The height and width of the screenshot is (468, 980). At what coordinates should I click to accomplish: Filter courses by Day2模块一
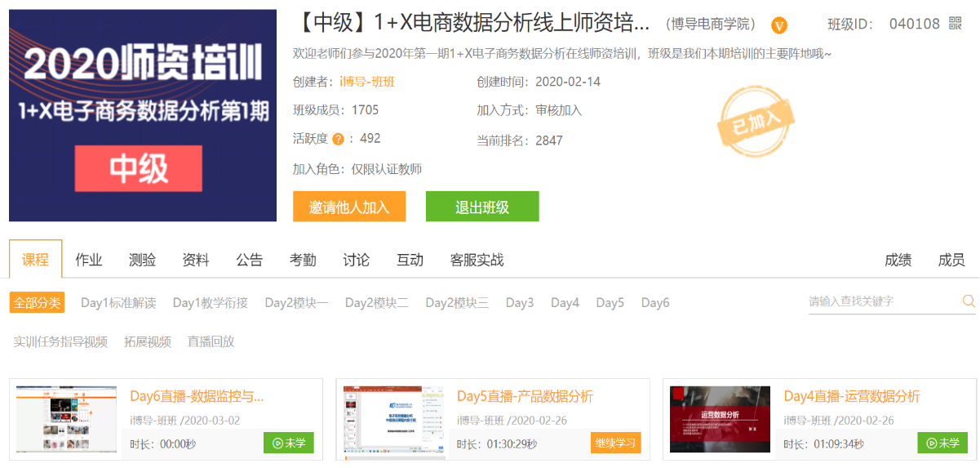click(x=296, y=302)
